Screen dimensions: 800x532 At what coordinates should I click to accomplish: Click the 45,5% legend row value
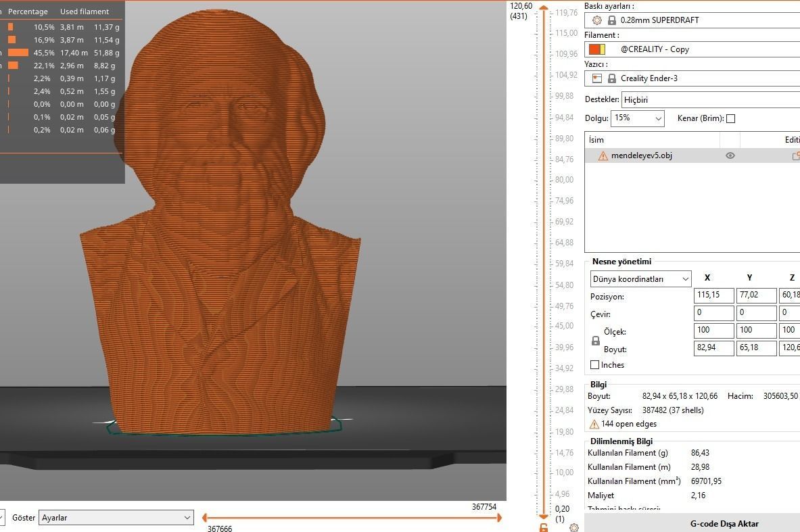[44, 53]
